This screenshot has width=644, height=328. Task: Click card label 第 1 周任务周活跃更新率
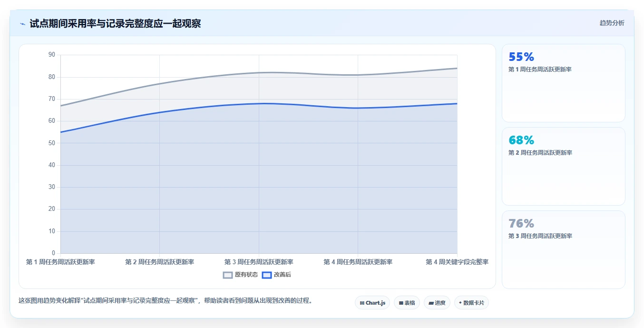coord(540,70)
